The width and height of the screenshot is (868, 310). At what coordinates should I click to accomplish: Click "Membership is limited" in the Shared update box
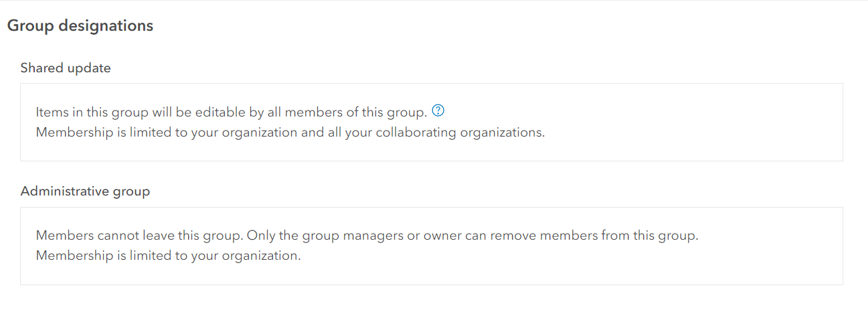(95, 133)
